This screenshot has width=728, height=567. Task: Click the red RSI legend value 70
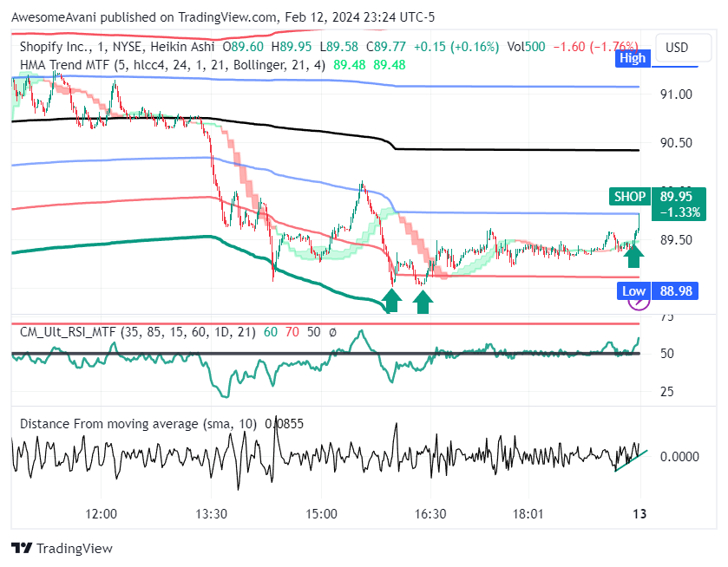(292, 332)
